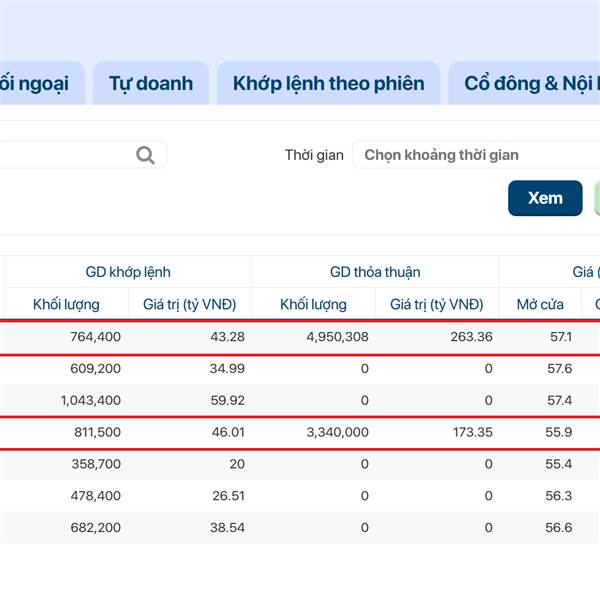Click the GD thỏa thuận group header
Viewport: 600px width, 600px height.
(x=375, y=272)
